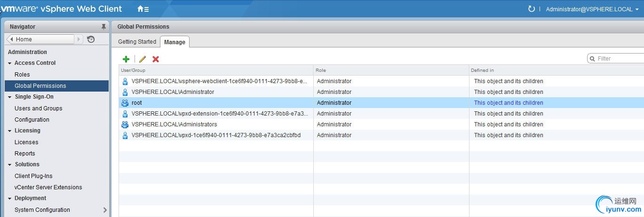Open the Home menu icon in header

(x=143, y=9)
